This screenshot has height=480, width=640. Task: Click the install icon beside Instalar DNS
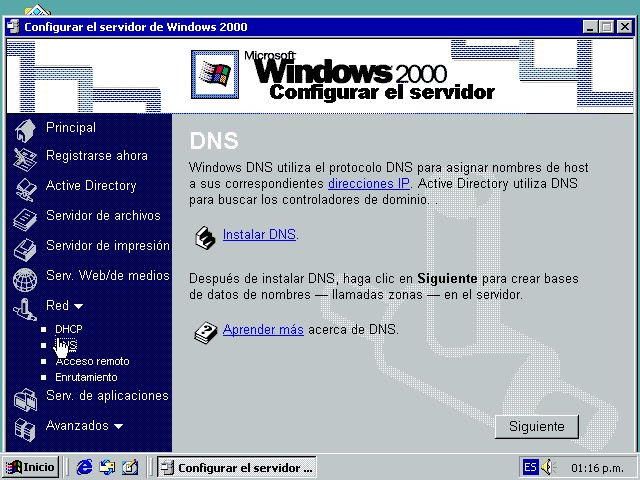pos(205,238)
